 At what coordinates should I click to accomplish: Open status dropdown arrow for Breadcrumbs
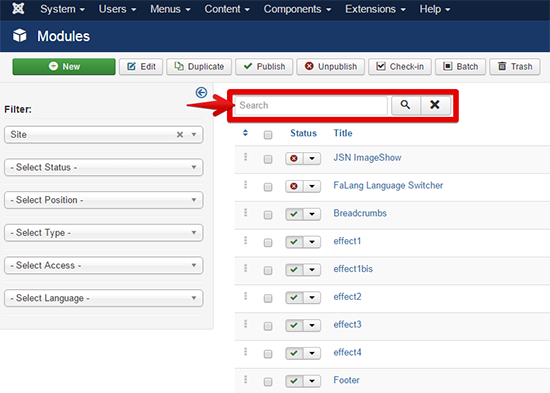point(312,214)
